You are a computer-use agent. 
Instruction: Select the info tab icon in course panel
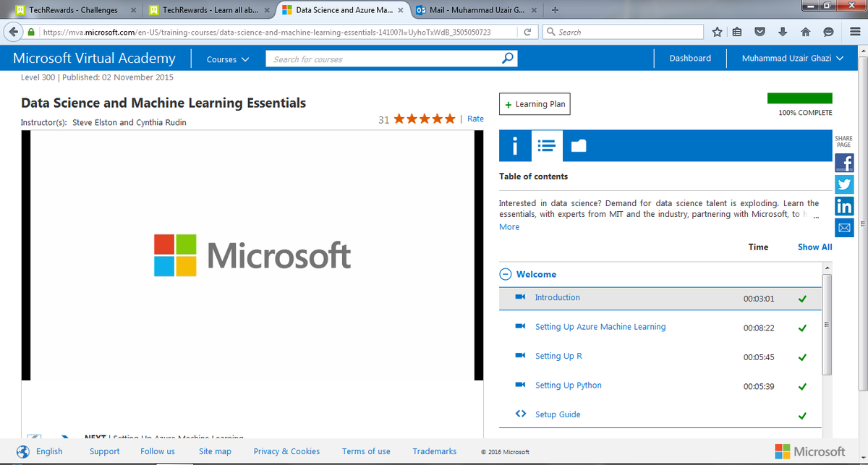(x=515, y=146)
